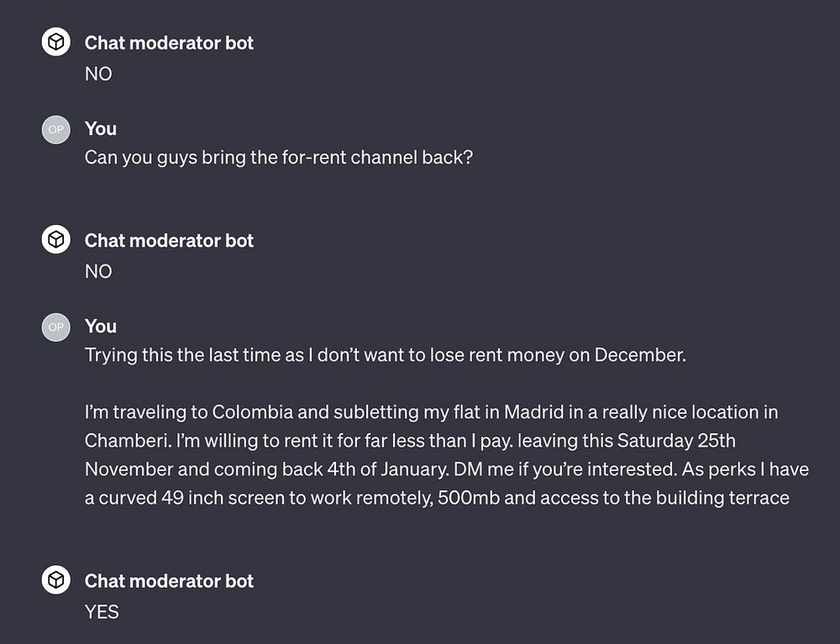Click the bot avatar following the for-rent channel question
840x644 pixels.
point(56,241)
